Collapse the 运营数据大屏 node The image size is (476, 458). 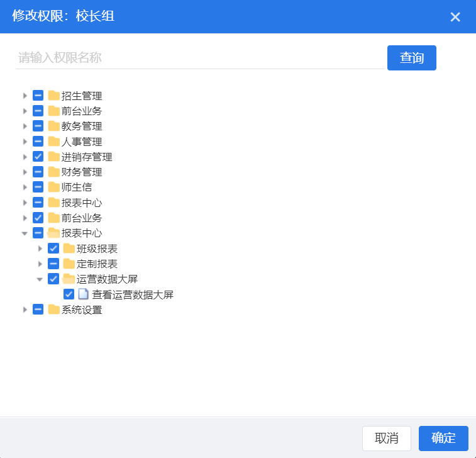[40, 279]
